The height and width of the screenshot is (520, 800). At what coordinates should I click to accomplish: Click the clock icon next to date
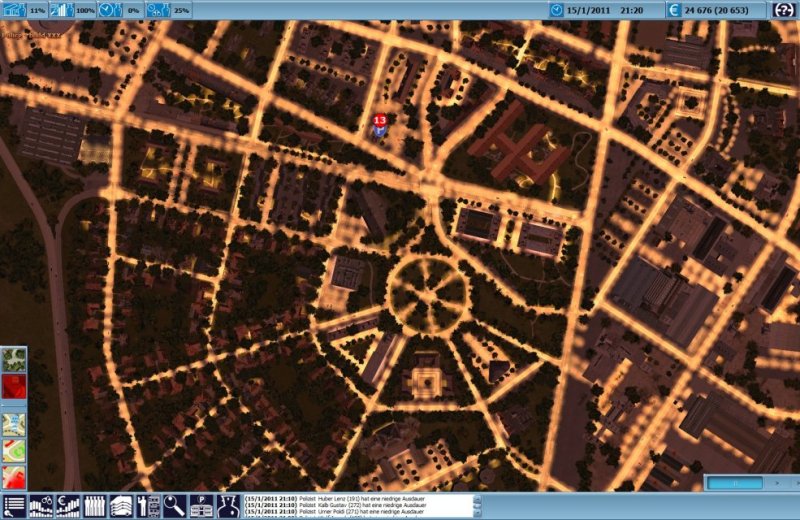click(557, 9)
